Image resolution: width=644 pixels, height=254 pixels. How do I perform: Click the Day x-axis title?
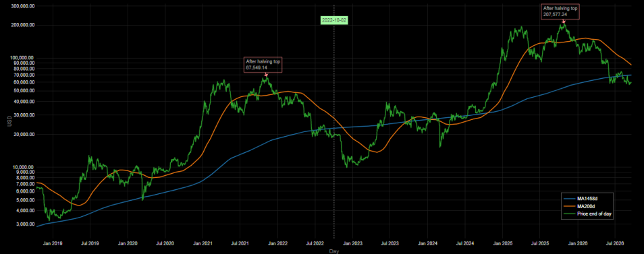(334, 251)
